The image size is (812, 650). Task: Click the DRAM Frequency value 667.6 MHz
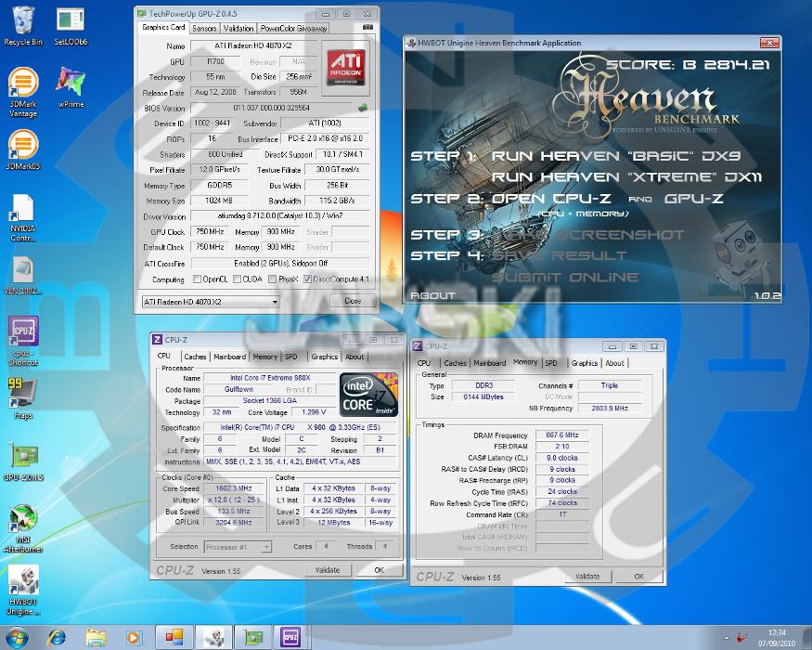(x=561, y=435)
